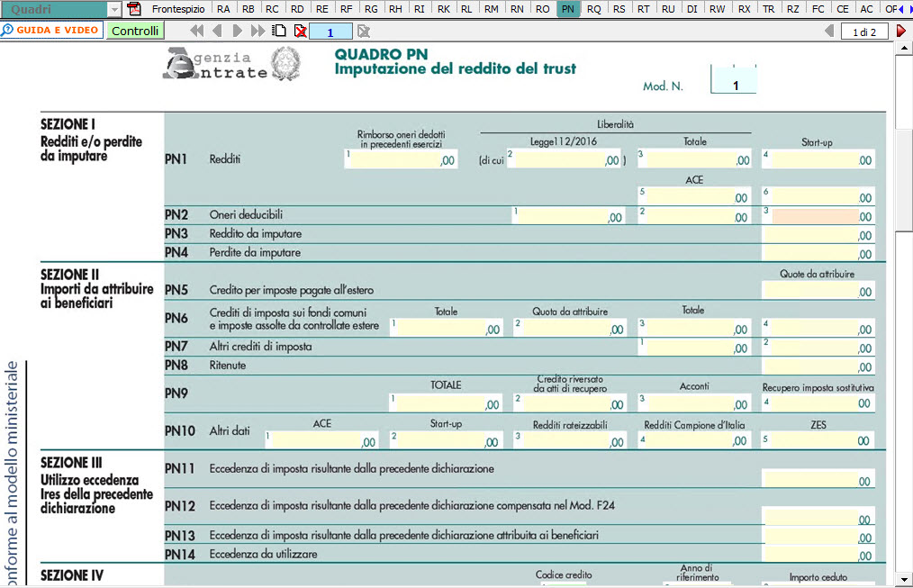Click PN13 attribuita ai beneficiari field
Screen dimensions: 913x588
pos(818,536)
